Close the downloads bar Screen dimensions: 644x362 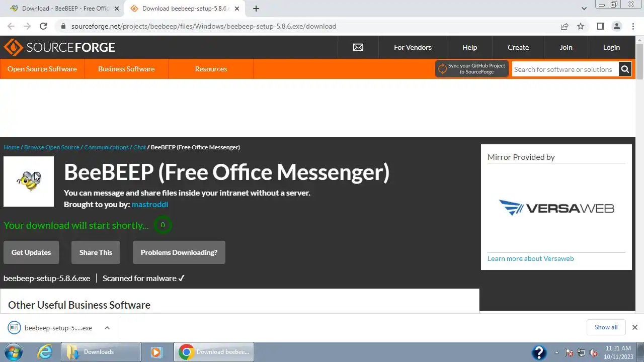[x=634, y=327]
